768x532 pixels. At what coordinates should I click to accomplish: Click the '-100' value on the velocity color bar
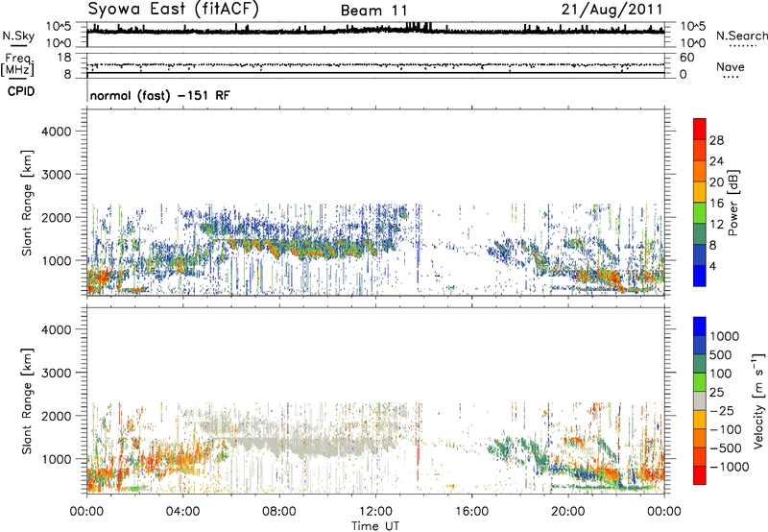[726, 429]
